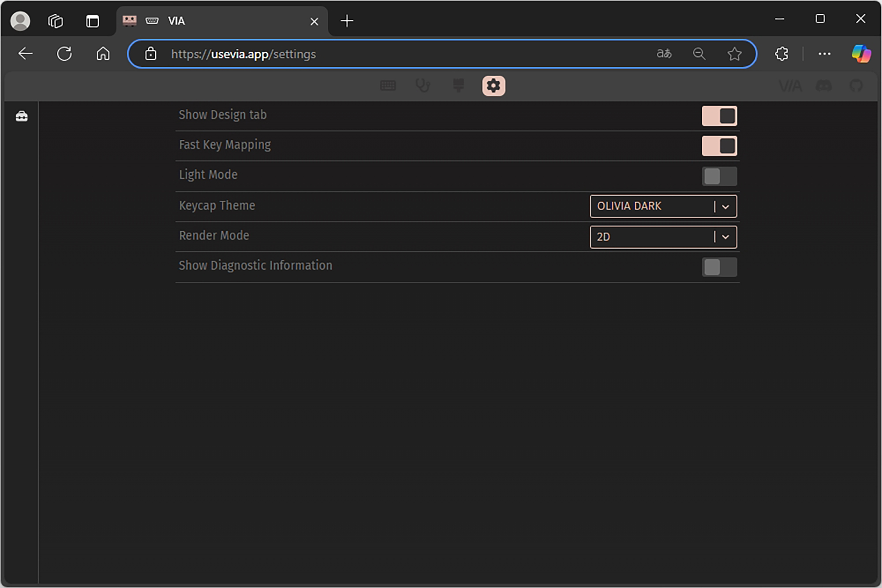
Task: Turn off Fast Key Mapping toggle
Action: [719, 146]
